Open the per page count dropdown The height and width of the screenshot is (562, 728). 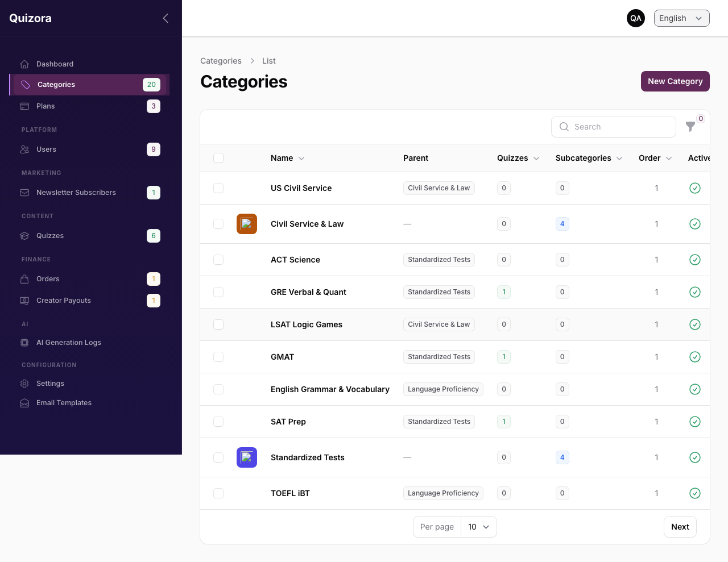pos(478,527)
